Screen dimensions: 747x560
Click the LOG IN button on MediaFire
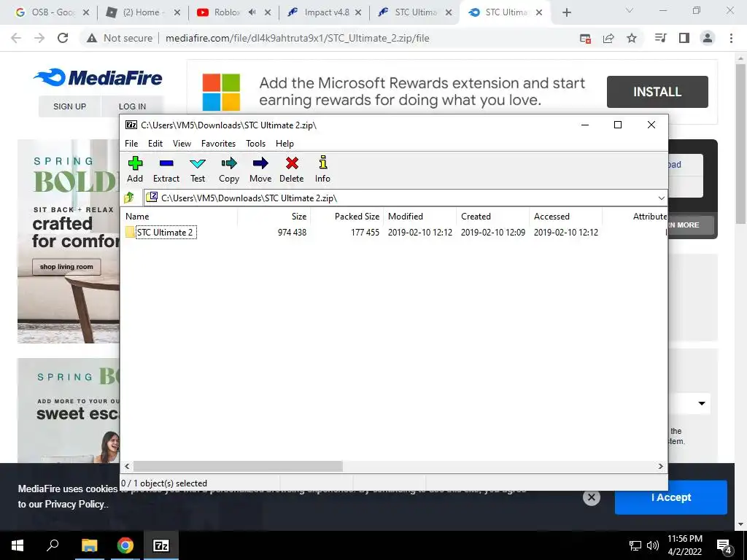[133, 106]
